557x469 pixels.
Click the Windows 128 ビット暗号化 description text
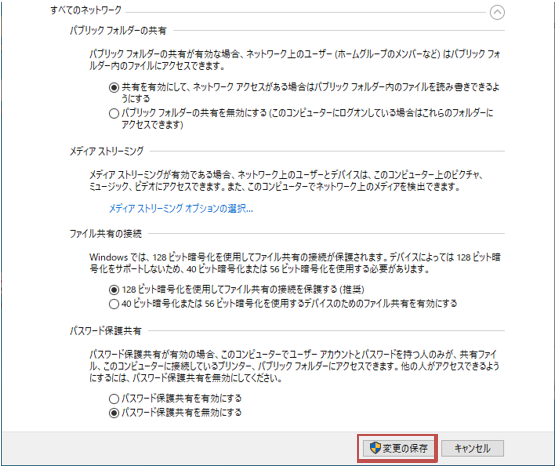295,263
